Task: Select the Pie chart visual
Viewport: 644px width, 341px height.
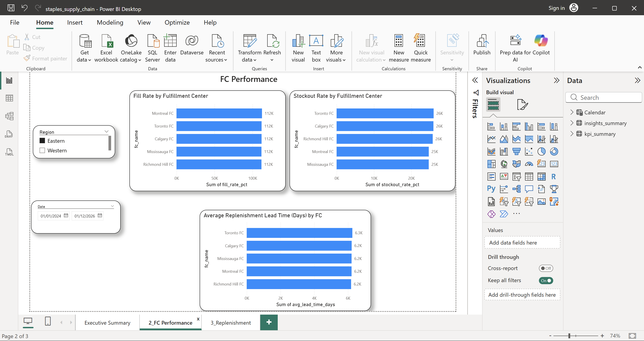Action: pyautogui.click(x=542, y=151)
